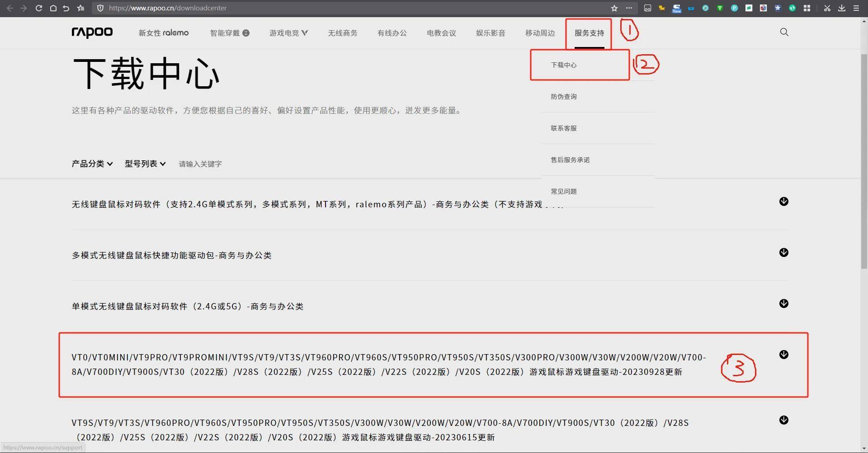This screenshot has height=453, width=868.
Task: Select 常见问题 in the support dropdown
Action: [x=564, y=191]
